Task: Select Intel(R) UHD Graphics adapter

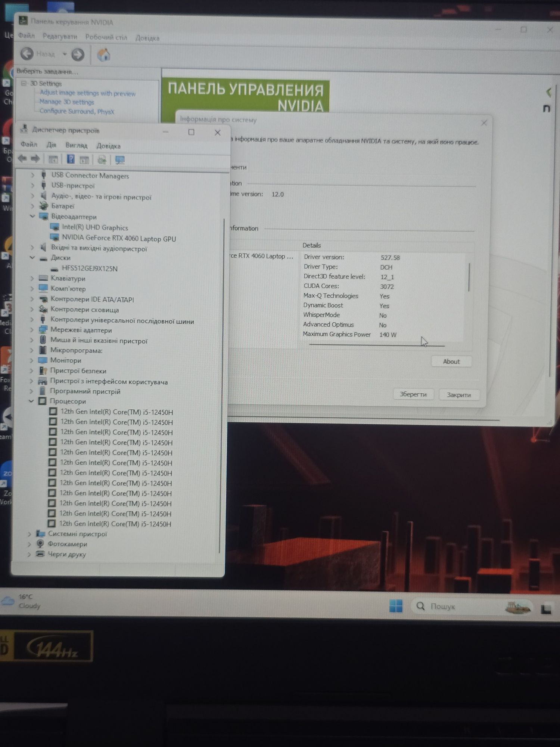Action: [x=95, y=227]
